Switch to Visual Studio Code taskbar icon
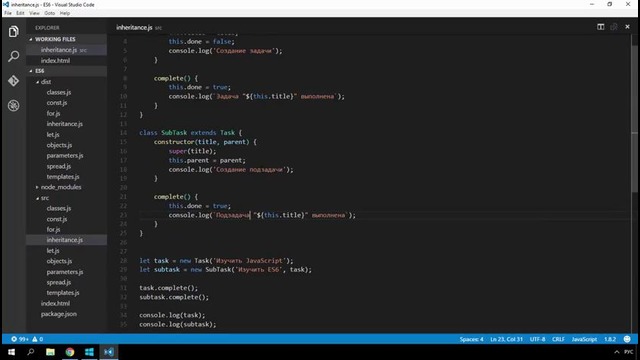 coord(109,352)
